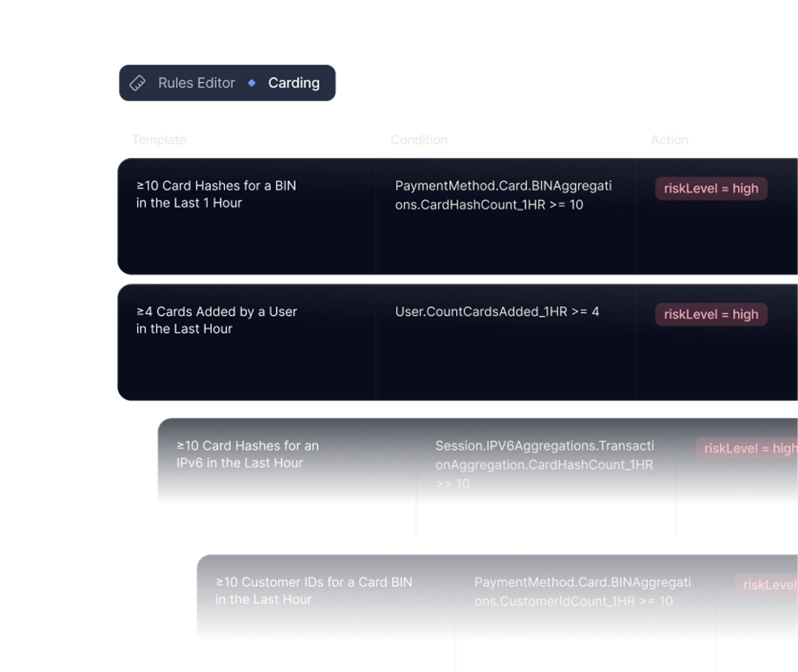Select '≥10 Card Hashes for an IPv6' template

click(x=247, y=454)
